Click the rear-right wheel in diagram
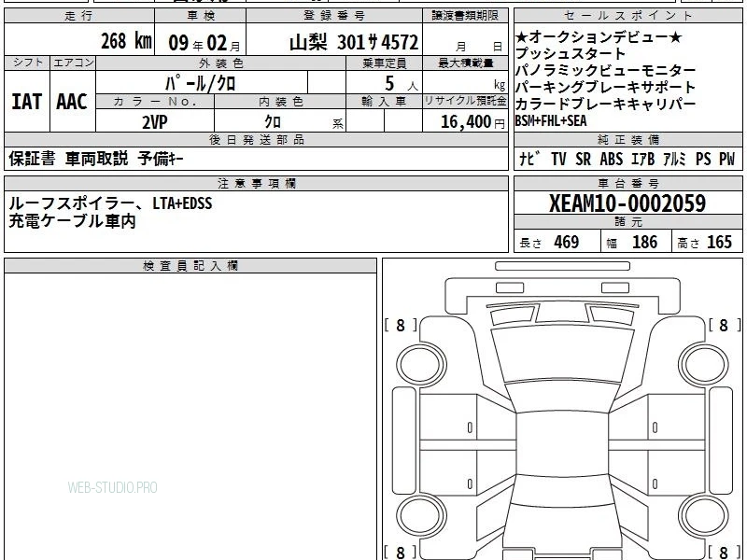The width and height of the screenshot is (747, 560). [x=703, y=516]
